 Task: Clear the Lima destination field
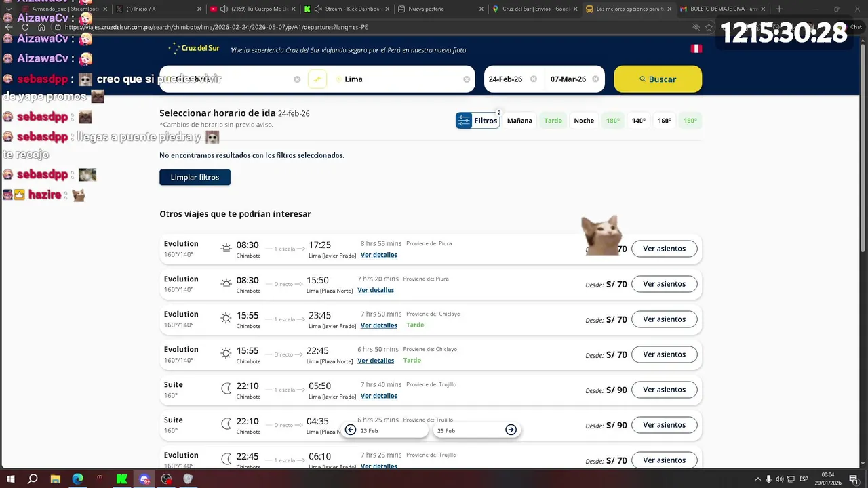click(467, 79)
